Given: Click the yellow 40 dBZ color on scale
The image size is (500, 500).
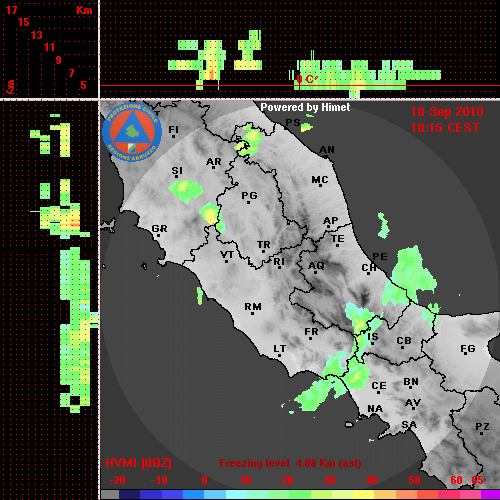Looking at the screenshot, I should coord(363,494).
